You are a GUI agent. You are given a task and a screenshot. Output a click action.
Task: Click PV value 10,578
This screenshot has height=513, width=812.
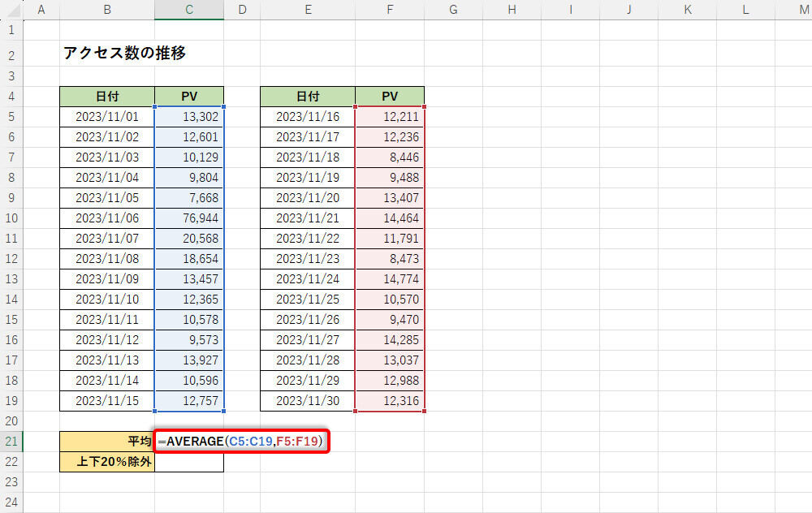[189, 319]
